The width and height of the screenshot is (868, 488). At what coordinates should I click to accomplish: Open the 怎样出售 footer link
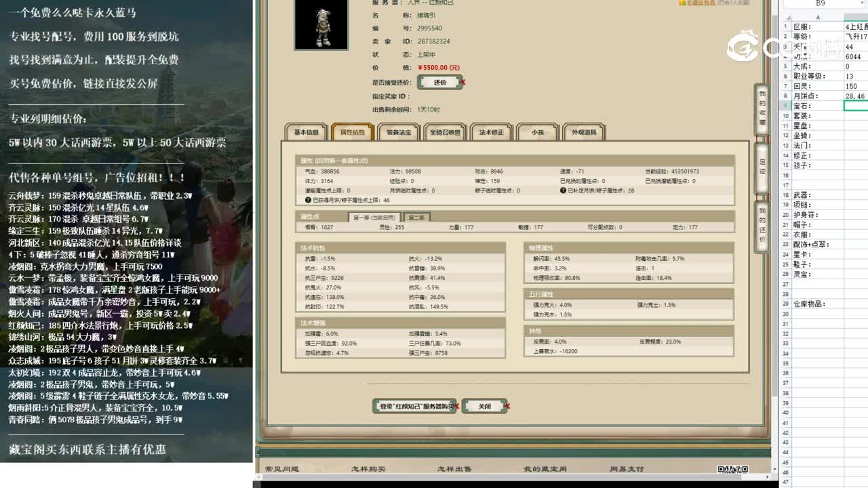point(454,469)
